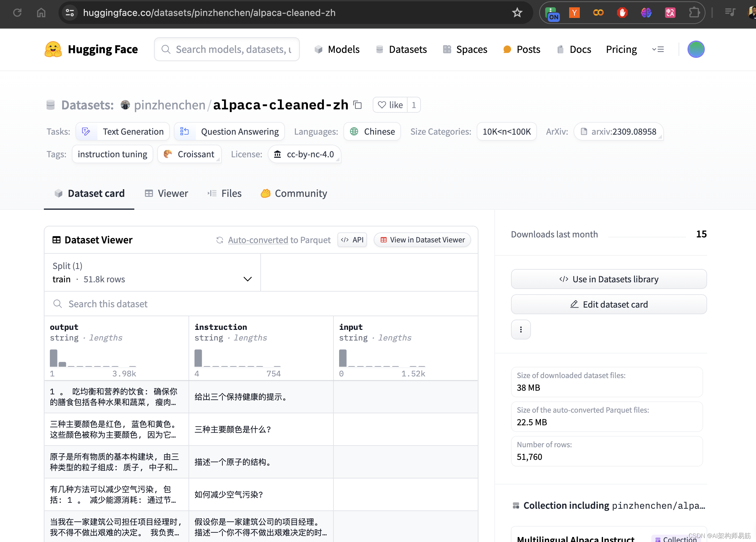Click View in Dataset Viewer button
The image size is (756, 542).
422,240
